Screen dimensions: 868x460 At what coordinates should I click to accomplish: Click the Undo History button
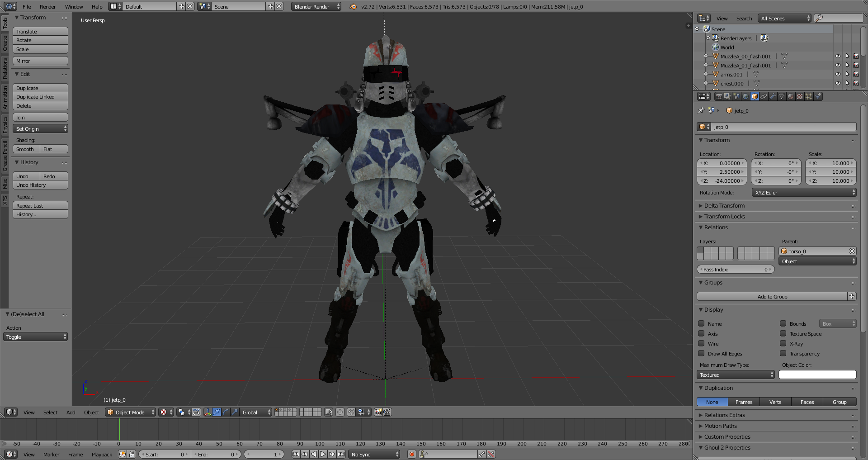click(40, 185)
